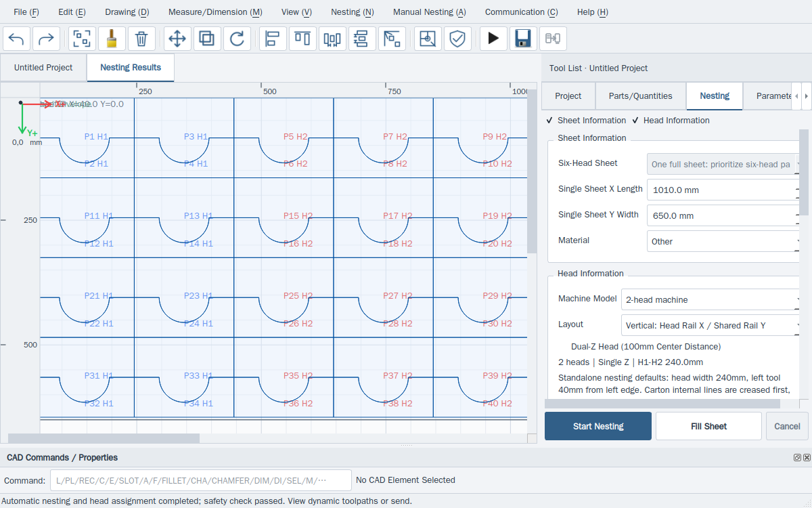Click the greyed send-to-machine icon
The width and height of the screenshot is (812, 508).
pos(553,39)
